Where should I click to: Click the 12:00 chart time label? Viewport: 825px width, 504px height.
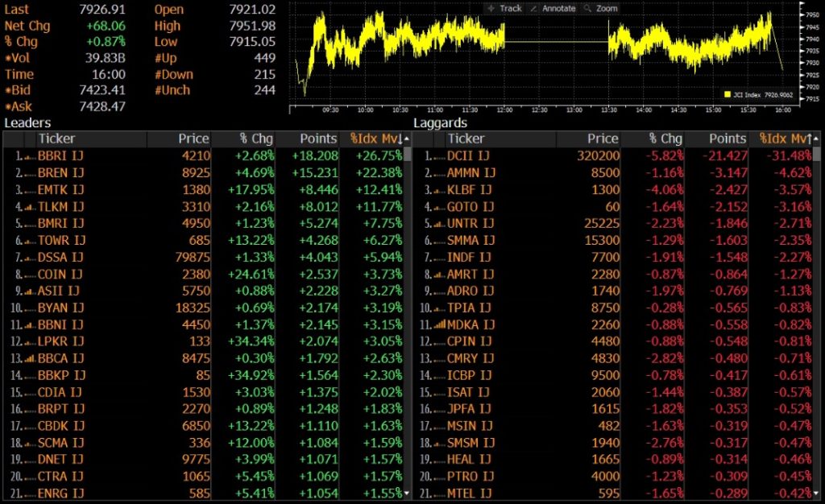[x=504, y=109]
